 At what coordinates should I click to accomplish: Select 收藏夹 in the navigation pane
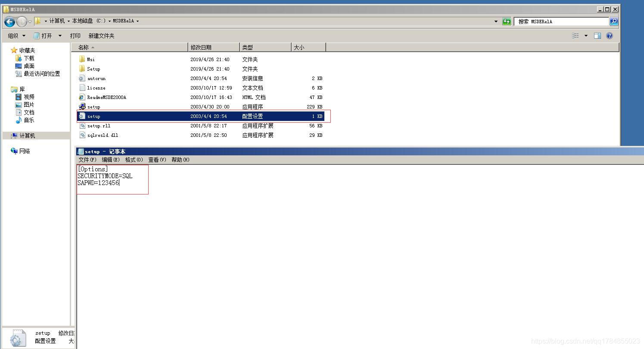click(27, 50)
